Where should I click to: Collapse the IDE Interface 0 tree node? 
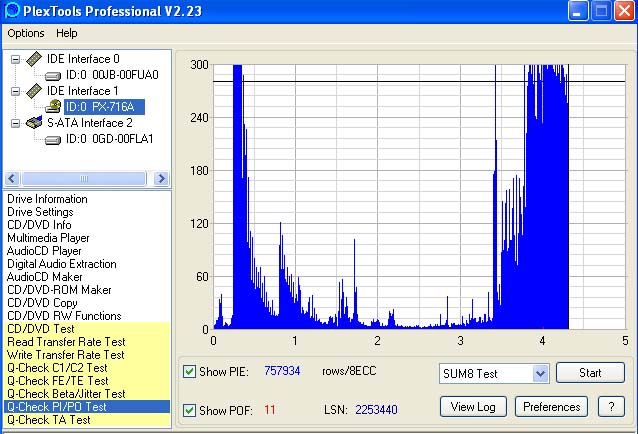(x=15, y=59)
